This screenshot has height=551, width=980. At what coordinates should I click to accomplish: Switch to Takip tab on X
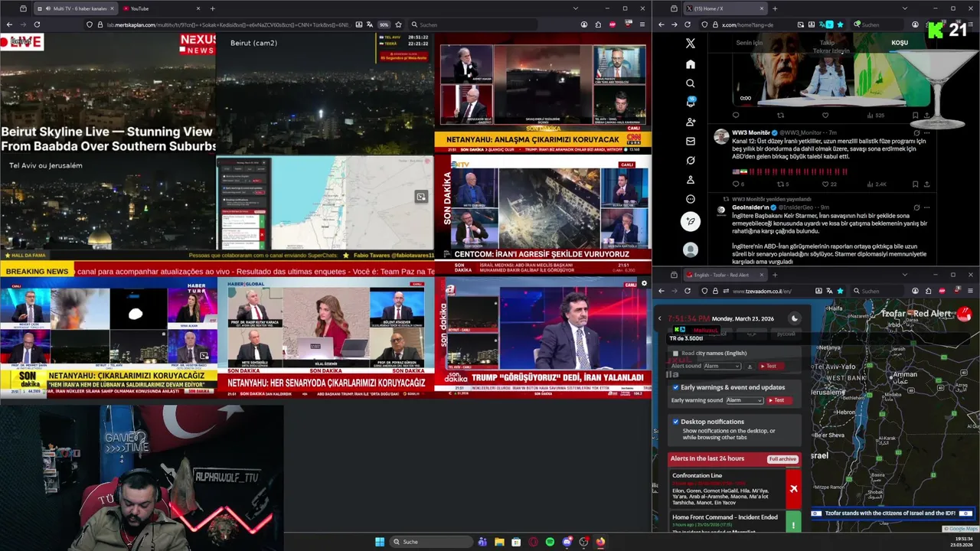click(x=828, y=44)
